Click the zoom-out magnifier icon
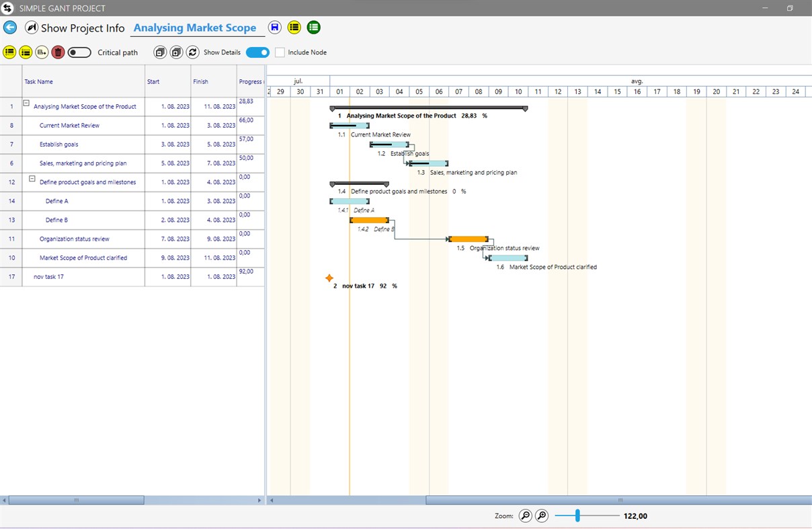Image resolution: width=812 pixels, height=529 pixels. [525, 516]
